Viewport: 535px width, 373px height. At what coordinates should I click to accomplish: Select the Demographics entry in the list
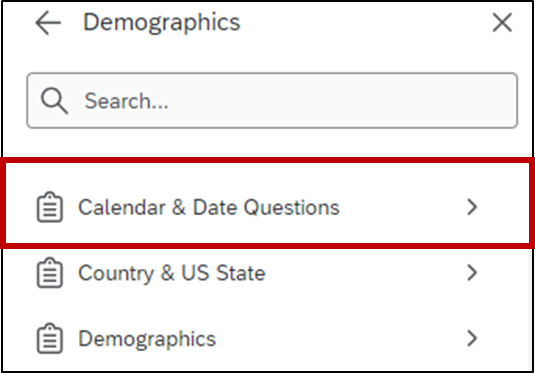(x=147, y=339)
